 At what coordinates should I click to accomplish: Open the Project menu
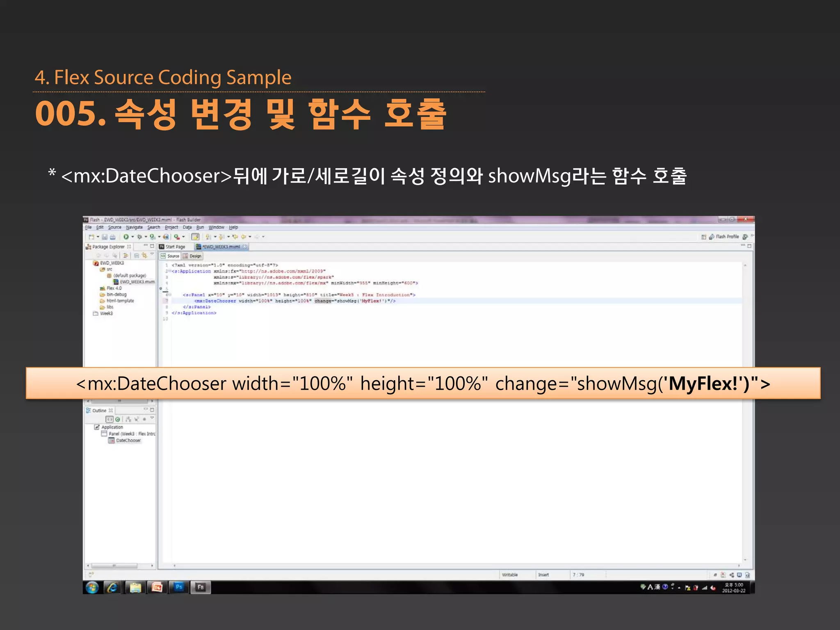[171, 227]
